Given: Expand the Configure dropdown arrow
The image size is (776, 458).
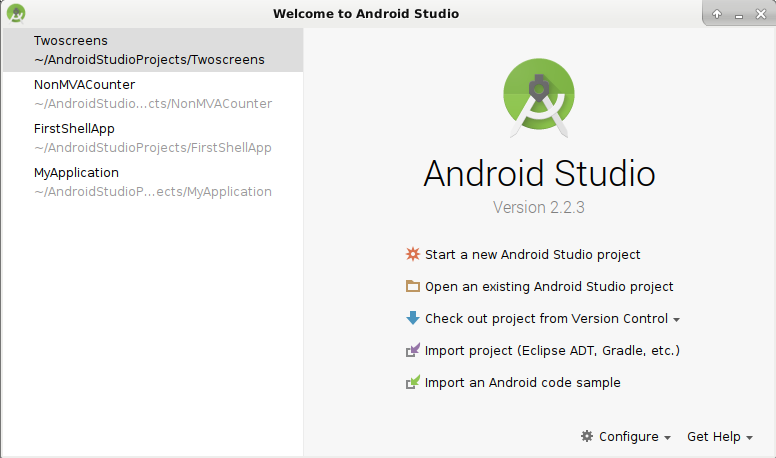Looking at the screenshot, I should (667, 438).
